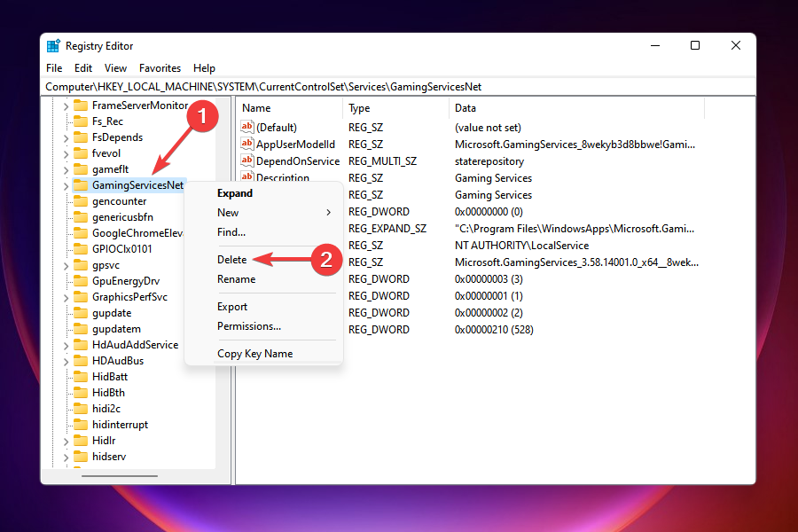Select the FrameServerMonitor folder icon

pos(81,106)
